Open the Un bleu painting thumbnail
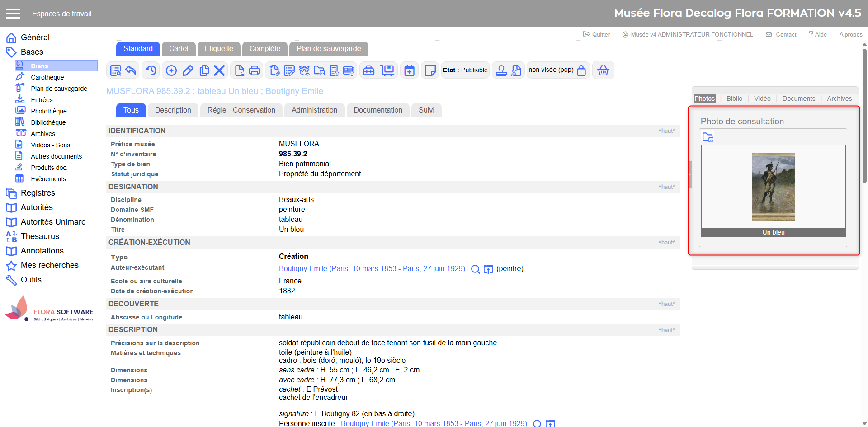The width and height of the screenshot is (868, 427). (773, 187)
